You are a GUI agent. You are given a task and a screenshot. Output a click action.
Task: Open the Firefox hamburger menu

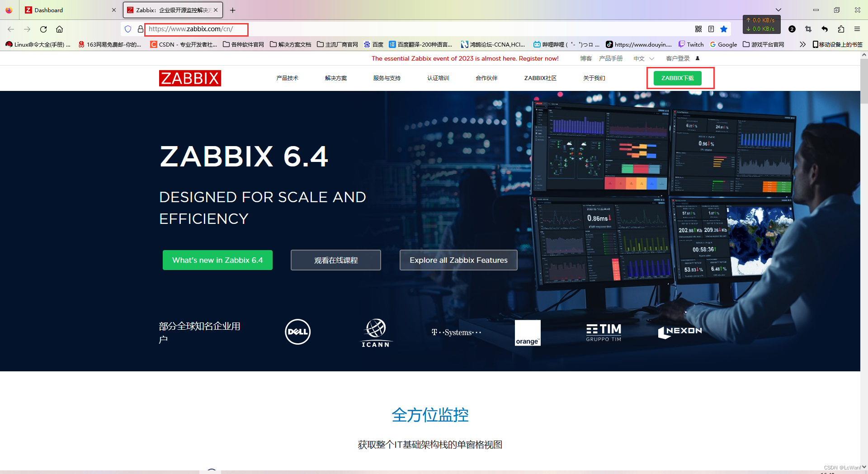coord(857,29)
